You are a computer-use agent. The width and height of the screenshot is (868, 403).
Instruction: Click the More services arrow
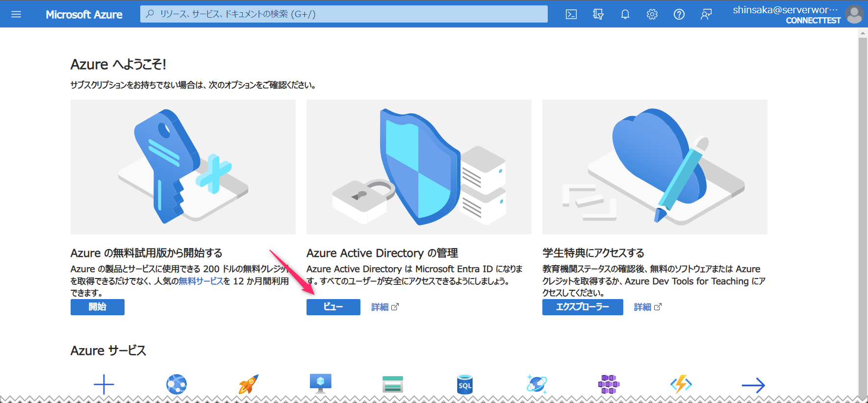click(x=753, y=385)
